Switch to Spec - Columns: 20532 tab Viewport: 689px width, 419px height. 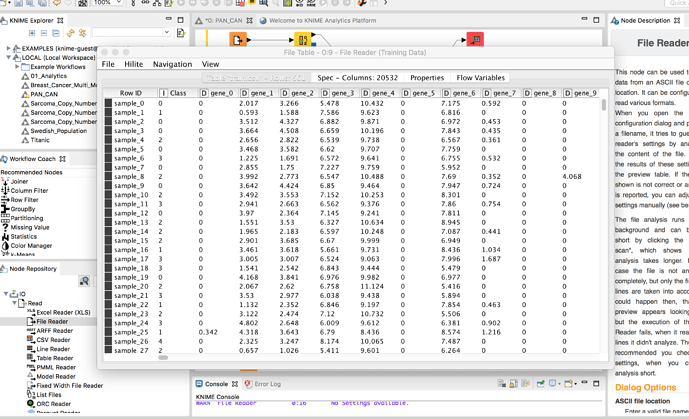(x=357, y=78)
